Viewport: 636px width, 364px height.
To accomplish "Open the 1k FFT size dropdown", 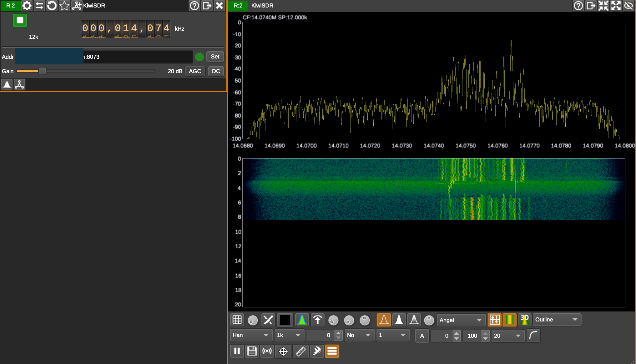I will point(289,335).
